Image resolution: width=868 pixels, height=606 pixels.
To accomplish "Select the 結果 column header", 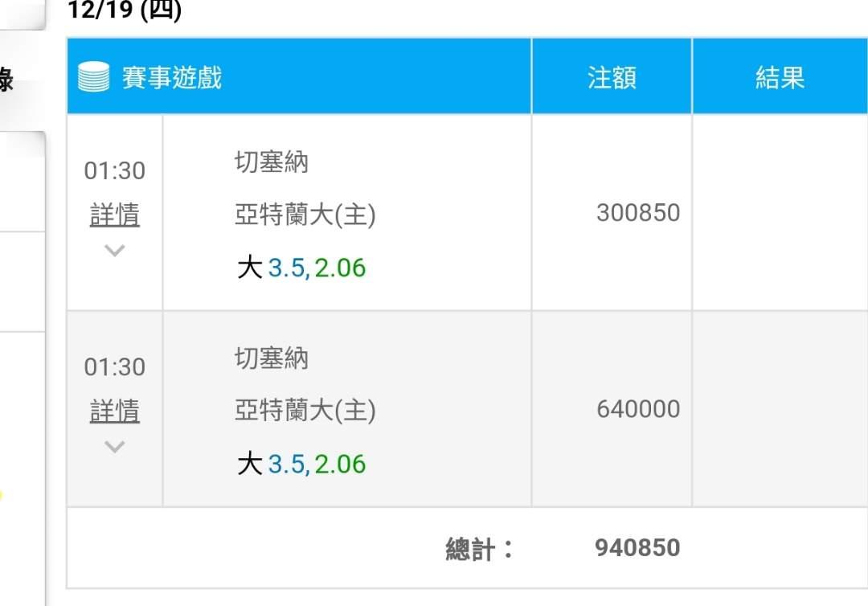I will coord(780,78).
